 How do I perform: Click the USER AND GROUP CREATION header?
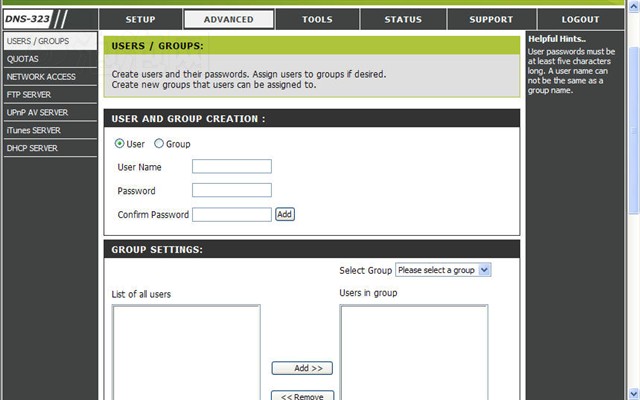coord(312,118)
